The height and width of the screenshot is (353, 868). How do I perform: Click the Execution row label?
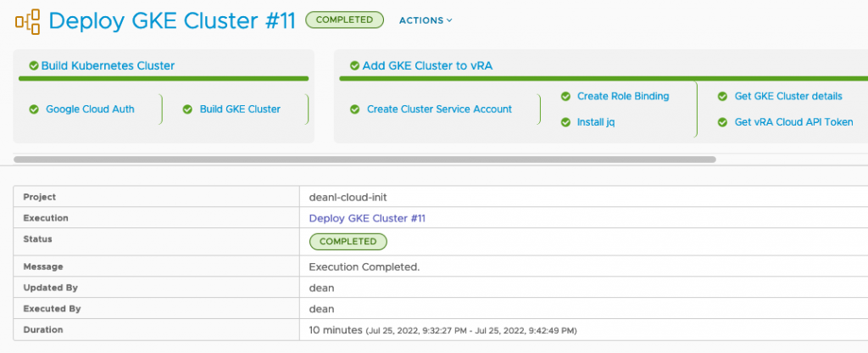coord(46,218)
